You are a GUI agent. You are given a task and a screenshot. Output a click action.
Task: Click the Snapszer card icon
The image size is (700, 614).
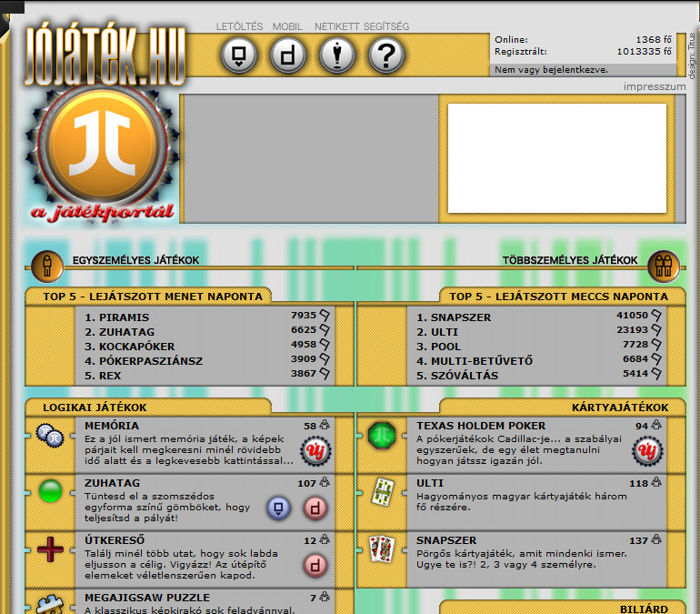click(x=382, y=549)
